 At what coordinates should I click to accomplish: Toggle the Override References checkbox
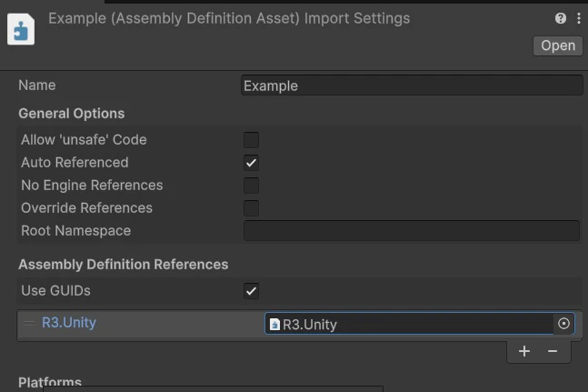[252, 208]
